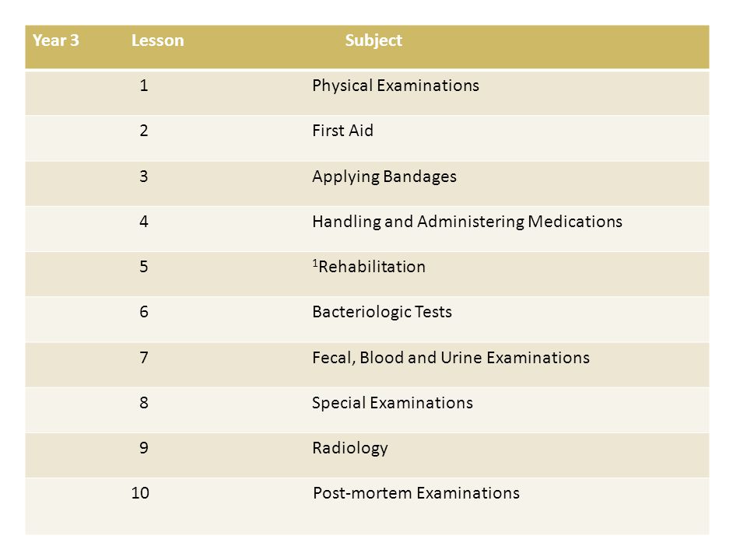747x560 pixels.
Task: Select the Special Examinations subject cell
Action: click(392, 403)
